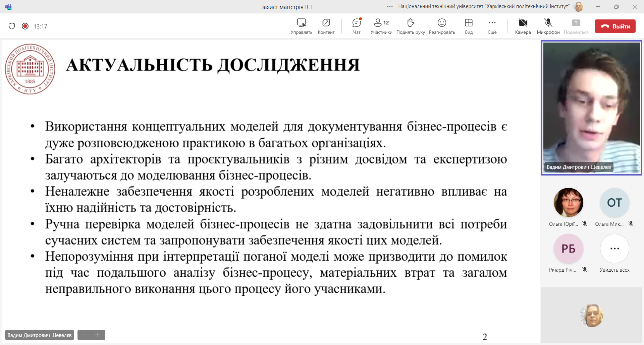Raise hand with Поднять руку
Image resolution: width=644 pixels, height=345 pixels.
click(411, 26)
